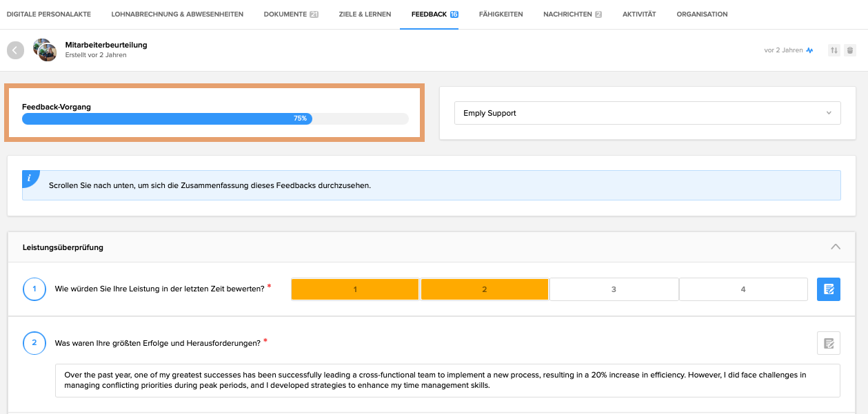This screenshot has width=868, height=414.
Task: Select rating 3 for performance question
Action: pyautogui.click(x=614, y=289)
